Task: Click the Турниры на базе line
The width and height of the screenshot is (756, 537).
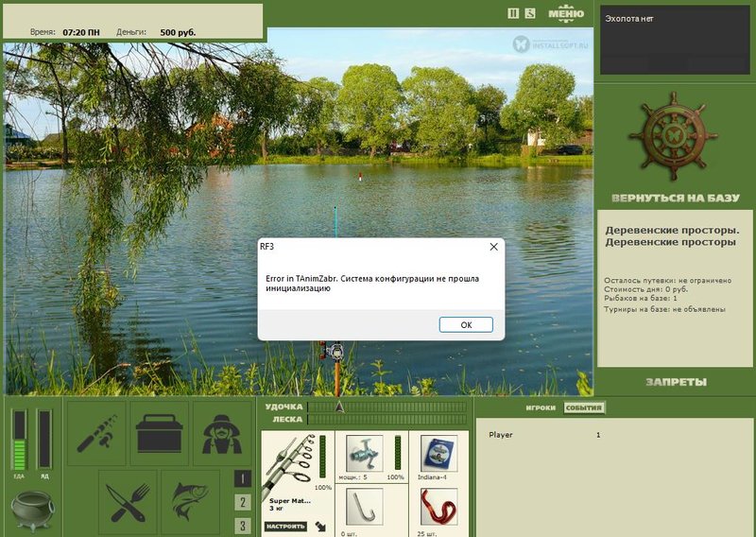Action: 665,309
